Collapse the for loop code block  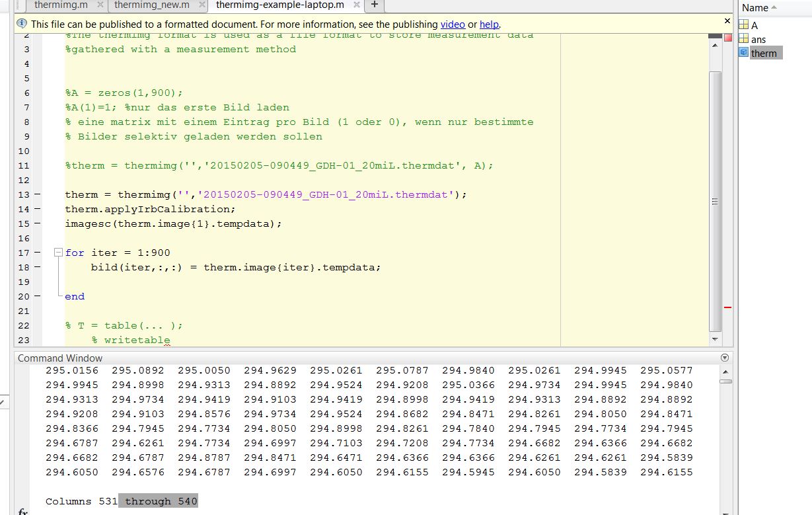(x=57, y=253)
